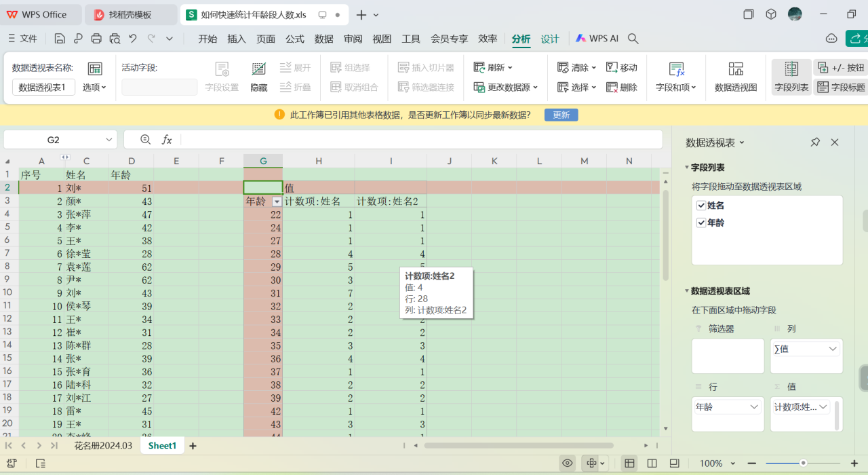The image size is (868, 475).
Task: Click the fx insert function icon
Action: (x=167, y=140)
